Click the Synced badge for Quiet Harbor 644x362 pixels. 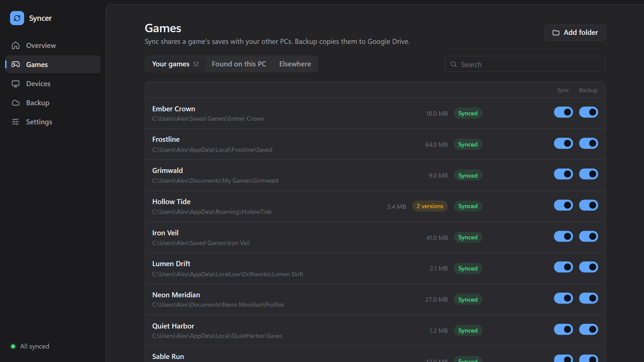point(468,331)
